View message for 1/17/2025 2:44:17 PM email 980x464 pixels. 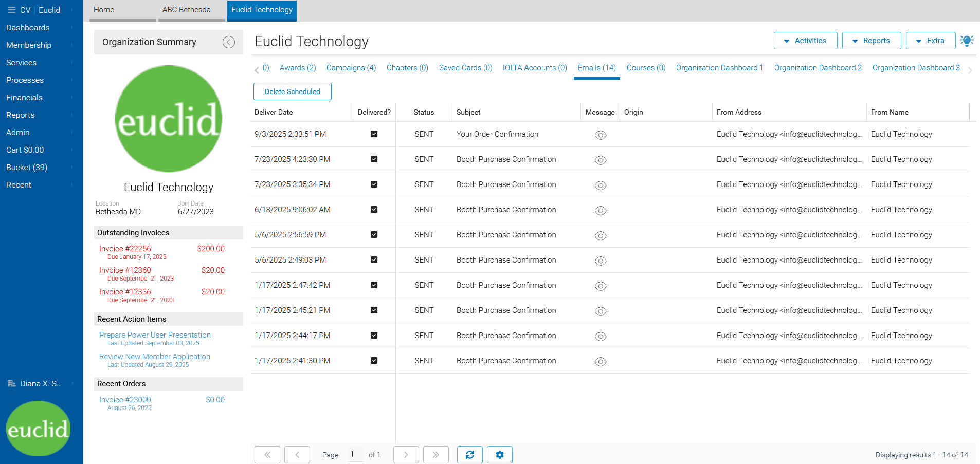coord(601,336)
